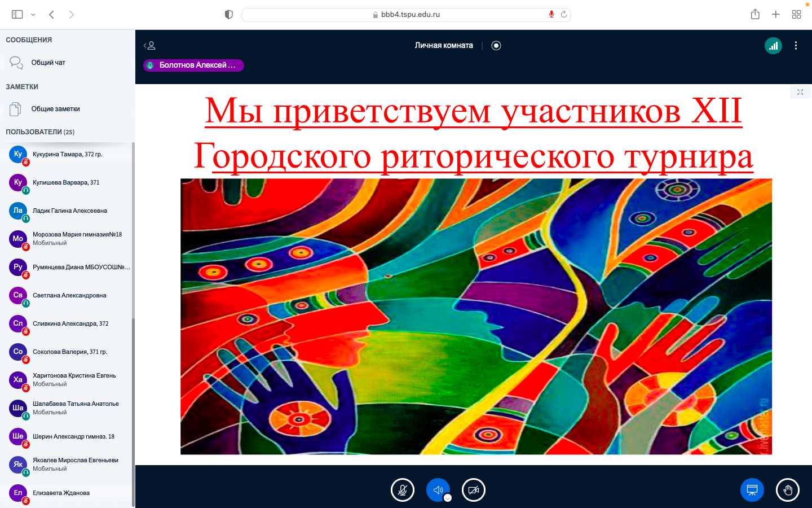
Task: Select user Ладик Галина Алексеевна
Action: [67, 211]
